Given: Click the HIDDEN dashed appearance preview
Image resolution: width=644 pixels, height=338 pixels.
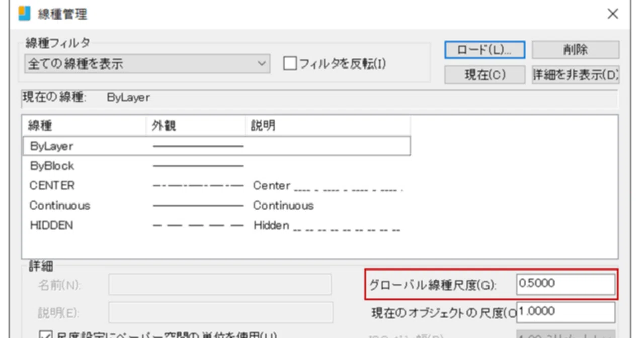Looking at the screenshot, I should [x=198, y=226].
